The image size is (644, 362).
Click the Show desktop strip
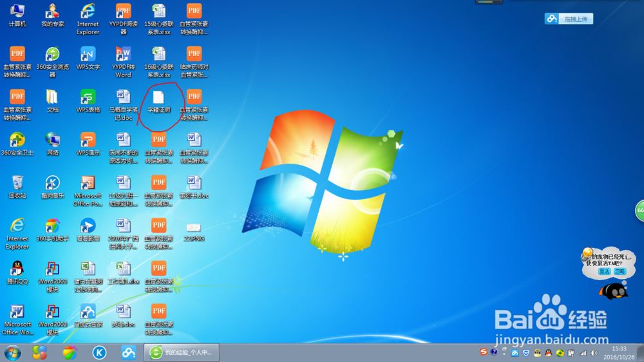tap(641, 353)
